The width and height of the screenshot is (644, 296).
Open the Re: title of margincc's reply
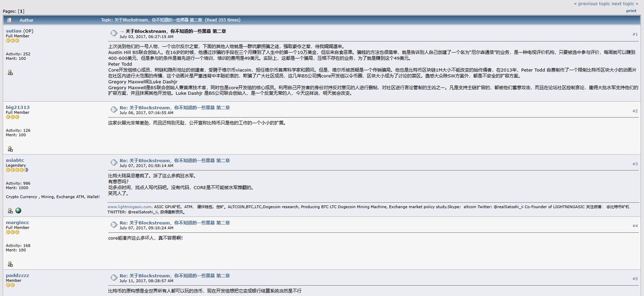175,222
